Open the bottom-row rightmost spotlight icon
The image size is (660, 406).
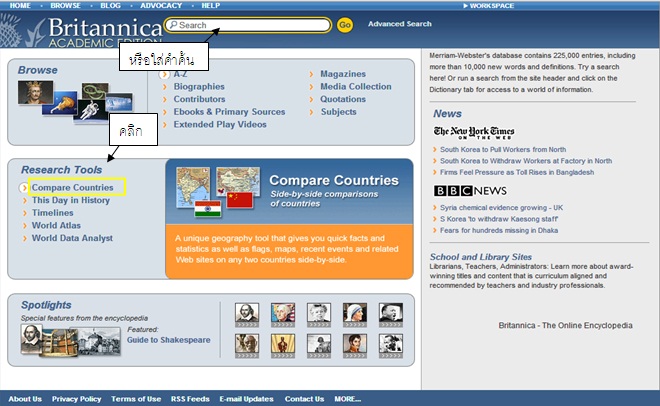pyautogui.click(x=391, y=346)
